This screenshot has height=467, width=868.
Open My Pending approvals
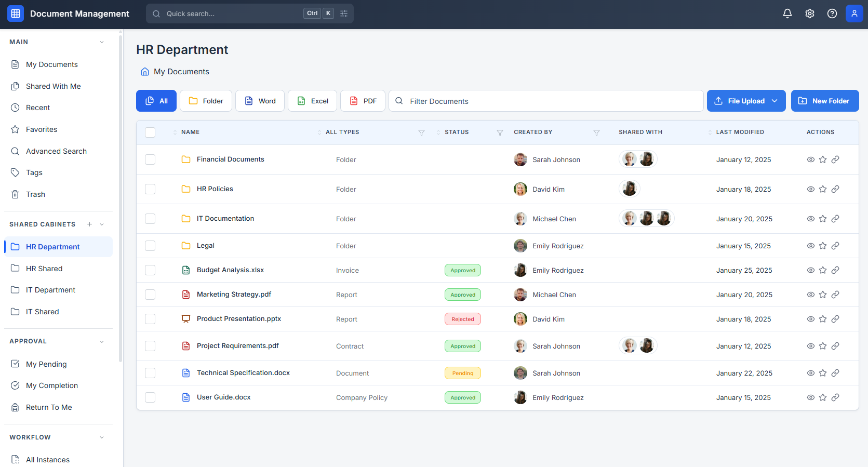coord(58,364)
